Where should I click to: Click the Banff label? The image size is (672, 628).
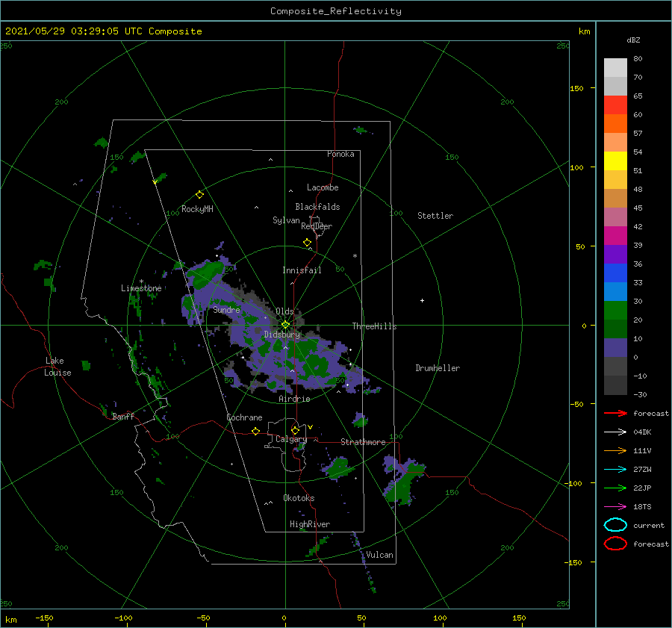point(123,416)
